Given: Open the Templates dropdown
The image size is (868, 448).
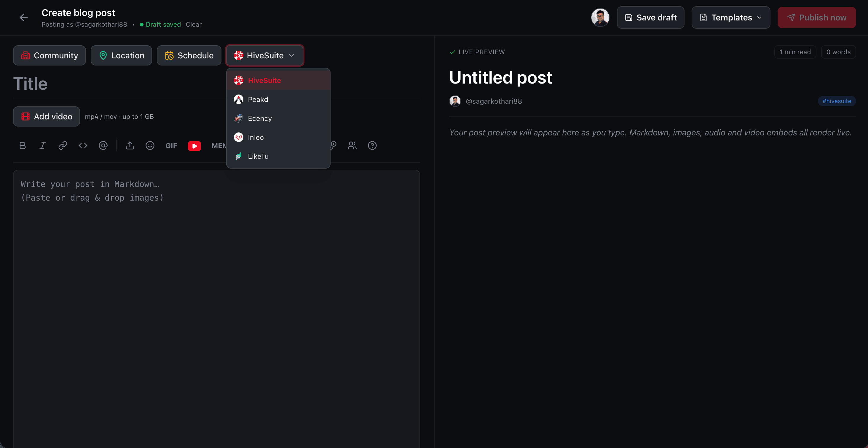Looking at the screenshot, I should pyautogui.click(x=731, y=17).
